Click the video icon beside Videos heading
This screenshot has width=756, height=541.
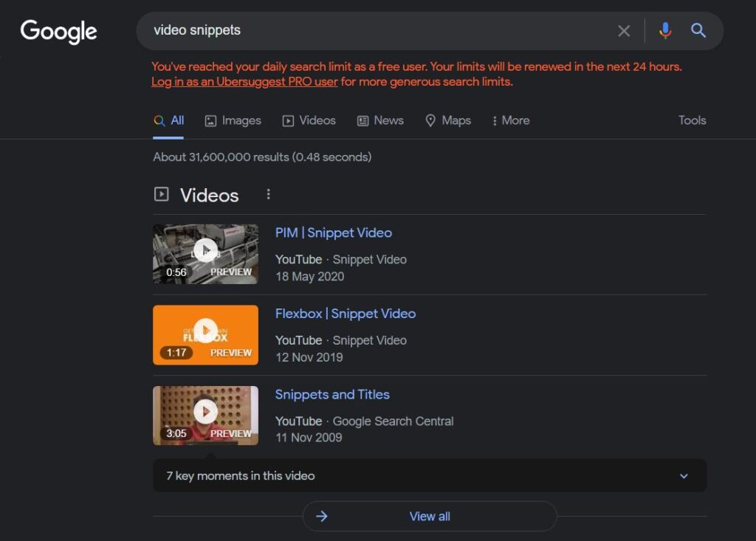[161, 194]
